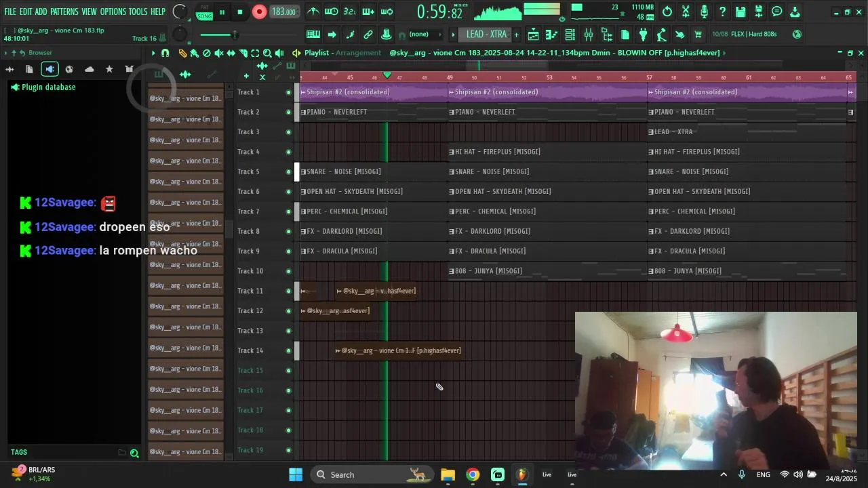
Task: Mute Track 1 using its green LED
Action: click(x=288, y=92)
